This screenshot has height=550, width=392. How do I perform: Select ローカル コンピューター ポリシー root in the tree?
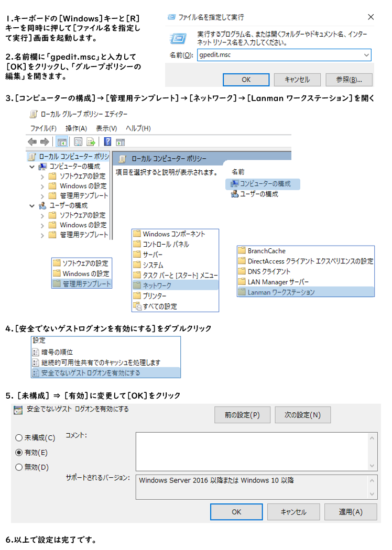69,157
